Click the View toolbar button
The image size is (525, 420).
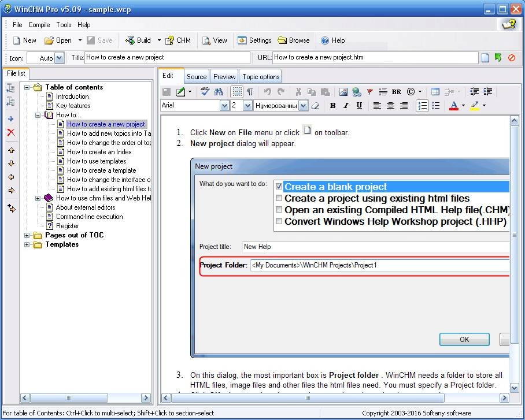pyautogui.click(x=215, y=40)
